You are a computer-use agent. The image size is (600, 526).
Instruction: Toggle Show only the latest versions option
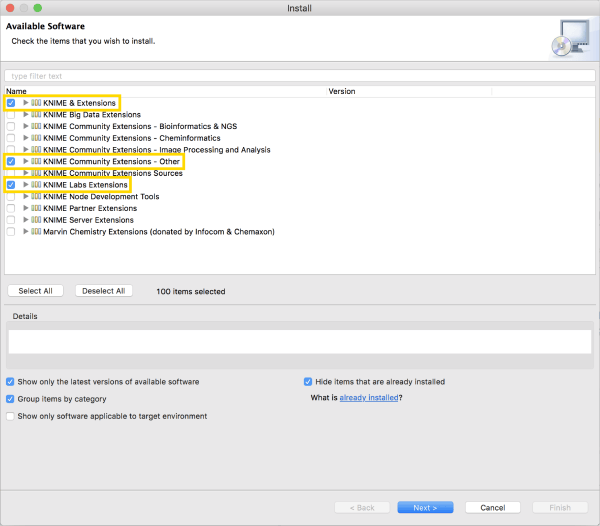[10, 382]
